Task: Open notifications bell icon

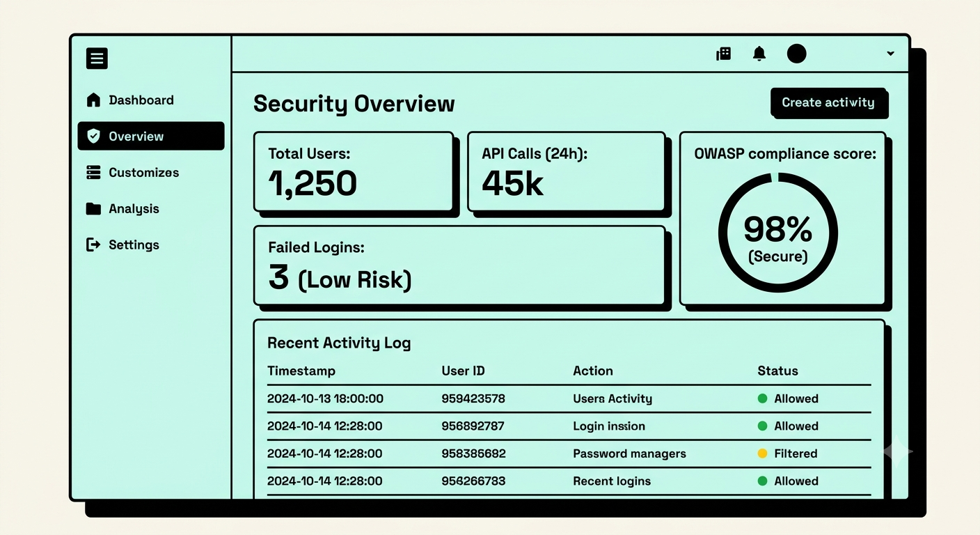Action: click(759, 54)
